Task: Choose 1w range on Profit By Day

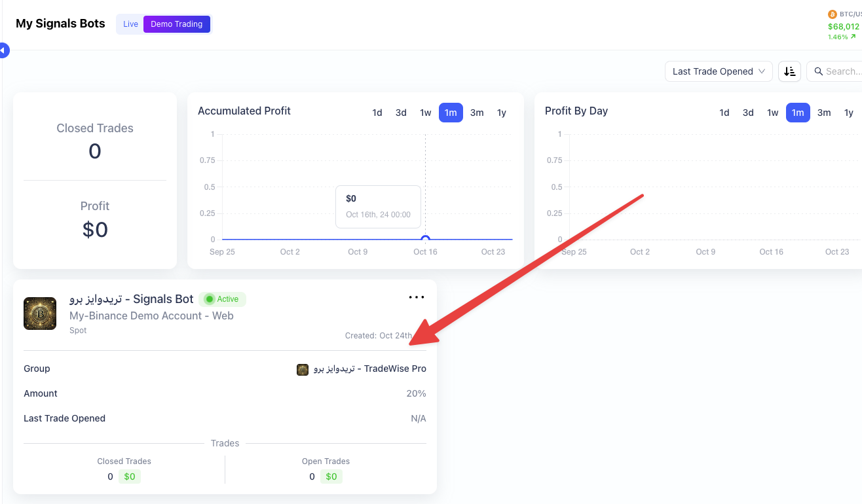Action: pos(773,113)
